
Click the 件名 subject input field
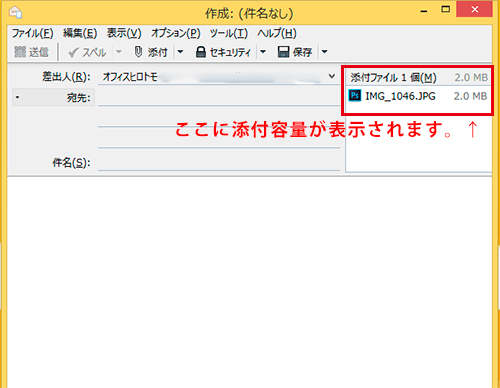(x=219, y=163)
